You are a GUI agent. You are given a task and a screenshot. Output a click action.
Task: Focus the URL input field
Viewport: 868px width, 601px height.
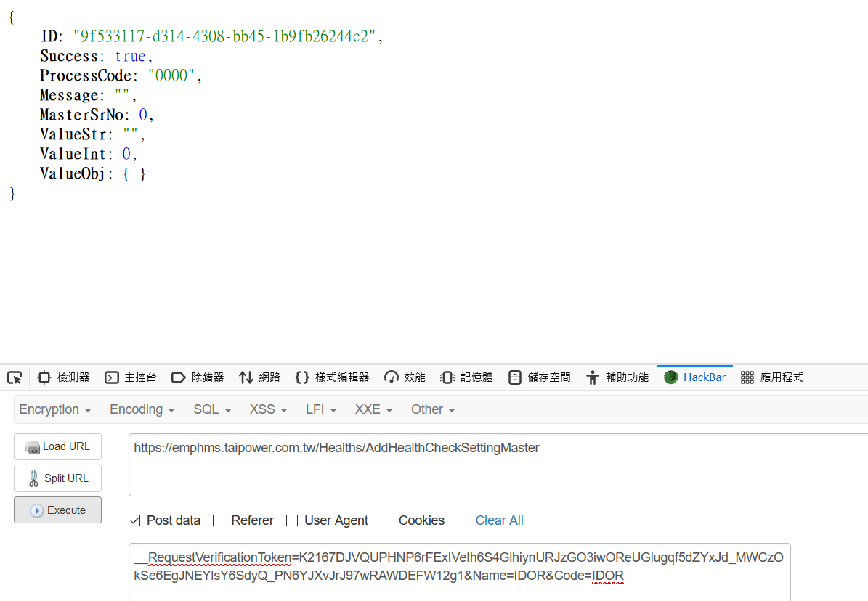click(x=498, y=465)
